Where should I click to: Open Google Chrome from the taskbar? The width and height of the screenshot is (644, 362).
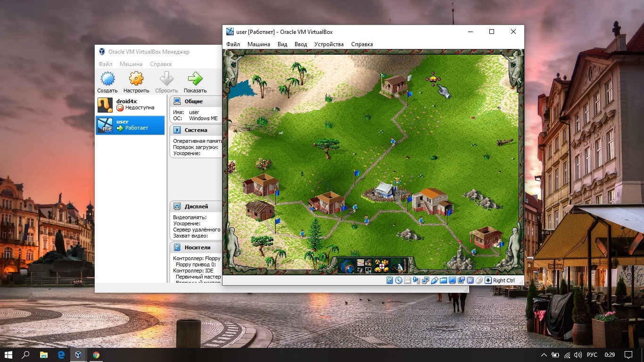[x=96, y=354]
